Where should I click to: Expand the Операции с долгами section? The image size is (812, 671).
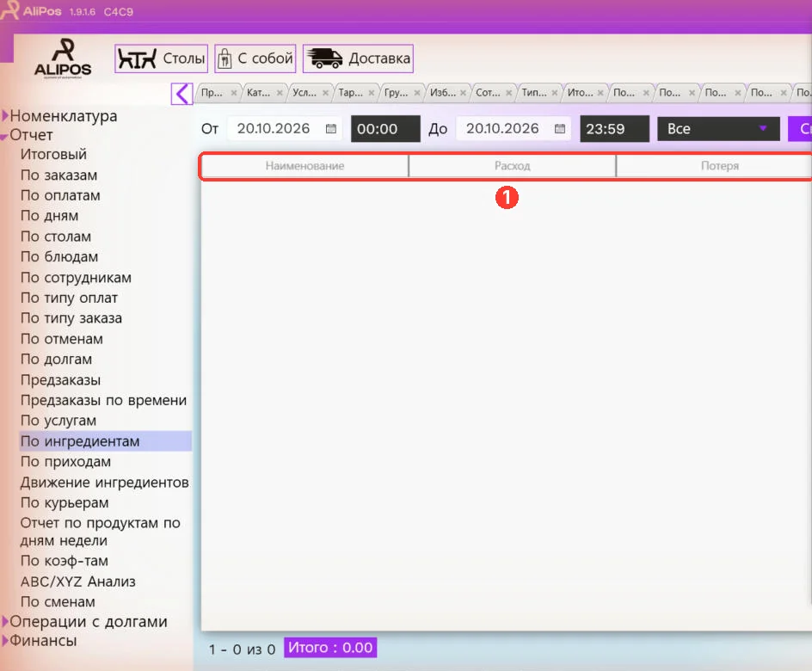(5, 621)
